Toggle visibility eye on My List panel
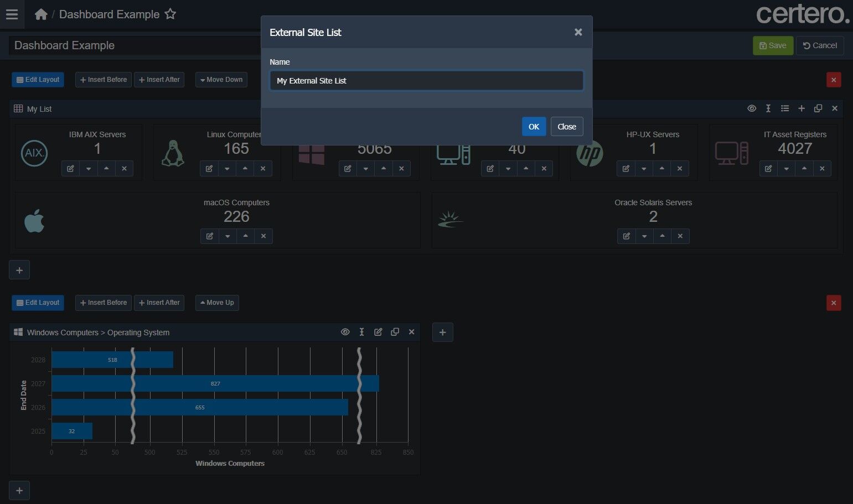 click(x=752, y=108)
